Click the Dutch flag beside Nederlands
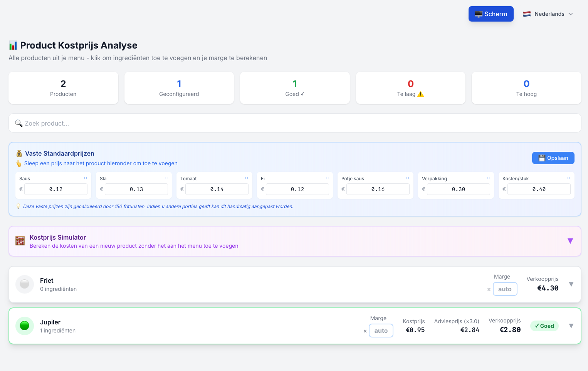The image size is (588, 371). [527, 13]
